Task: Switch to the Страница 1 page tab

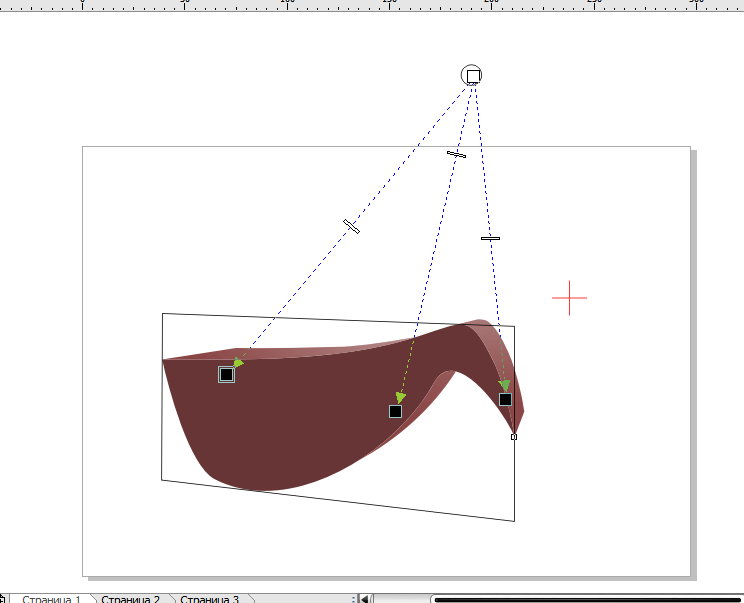Action: click(49, 599)
